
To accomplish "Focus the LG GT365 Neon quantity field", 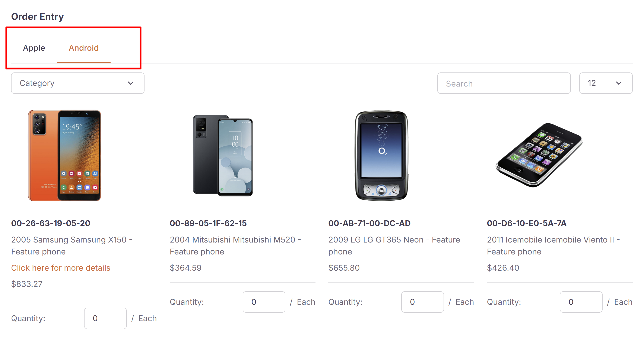I will (422, 302).
